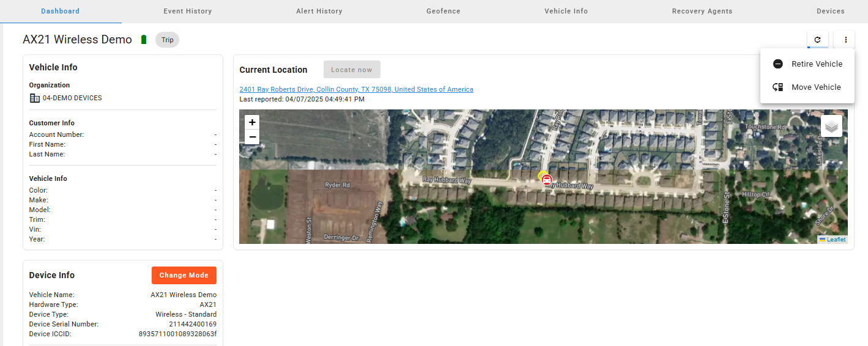Click the organization building icon
This screenshot has height=346, width=868.
[x=34, y=98]
